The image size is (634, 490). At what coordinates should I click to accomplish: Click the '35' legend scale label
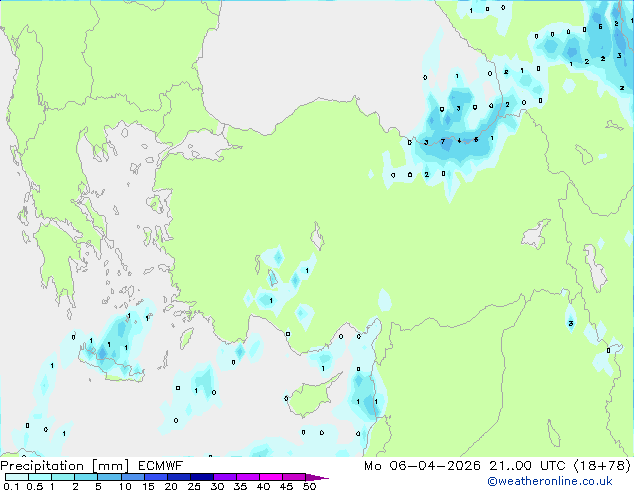pos(240,486)
